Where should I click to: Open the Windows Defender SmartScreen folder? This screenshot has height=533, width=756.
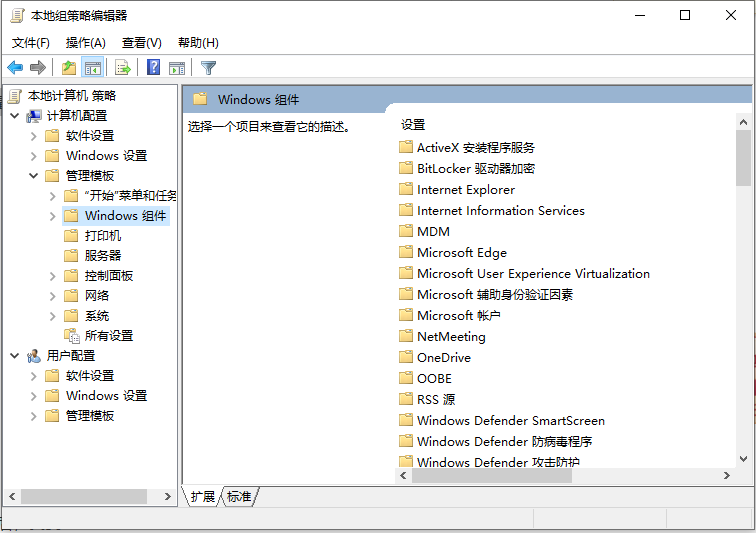(502, 421)
